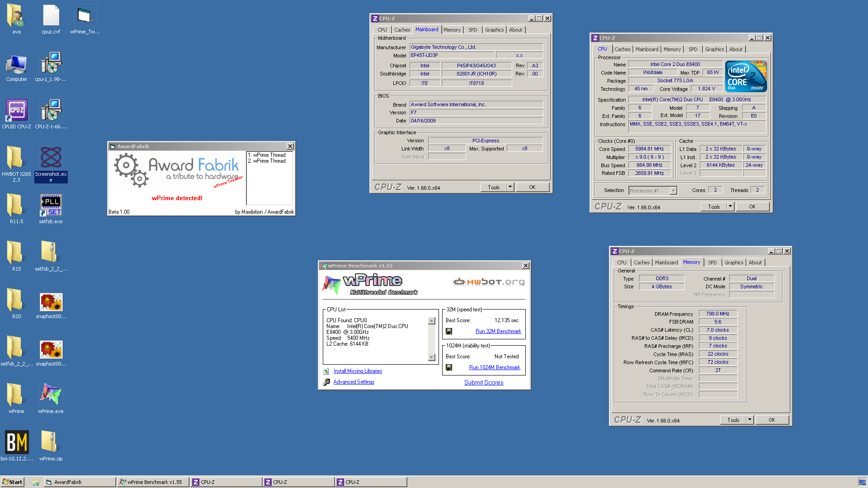Open Memory tab in Mainboard CPU-Z window
Screen dimensions: 868x488
[x=452, y=30]
